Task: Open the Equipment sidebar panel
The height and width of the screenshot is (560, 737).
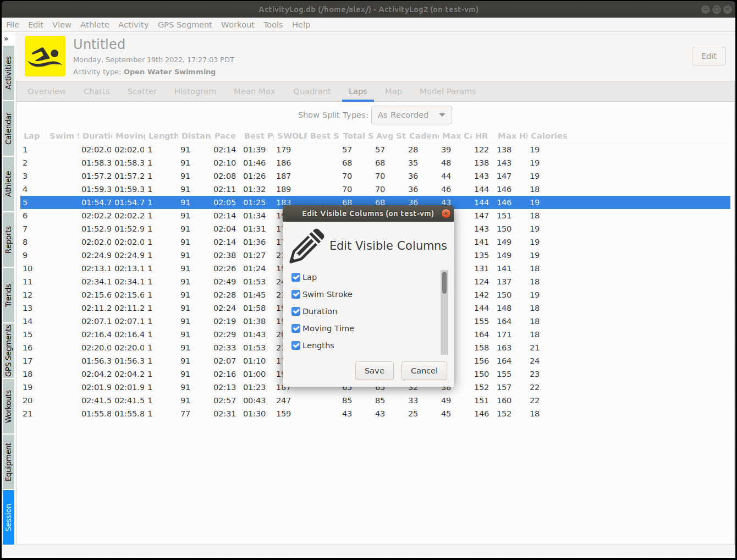Action: (8, 461)
